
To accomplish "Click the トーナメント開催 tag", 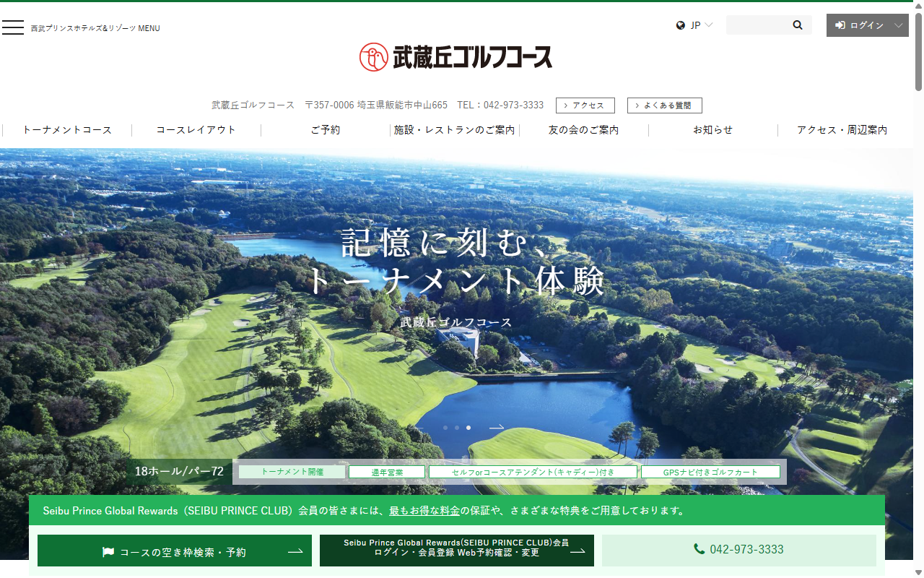I will [292, 472].
